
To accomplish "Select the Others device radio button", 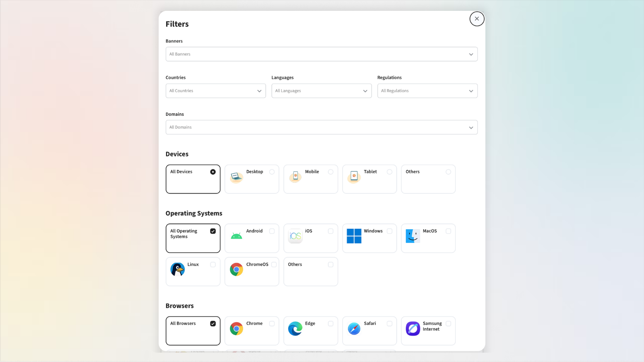I will pos(448,172).
